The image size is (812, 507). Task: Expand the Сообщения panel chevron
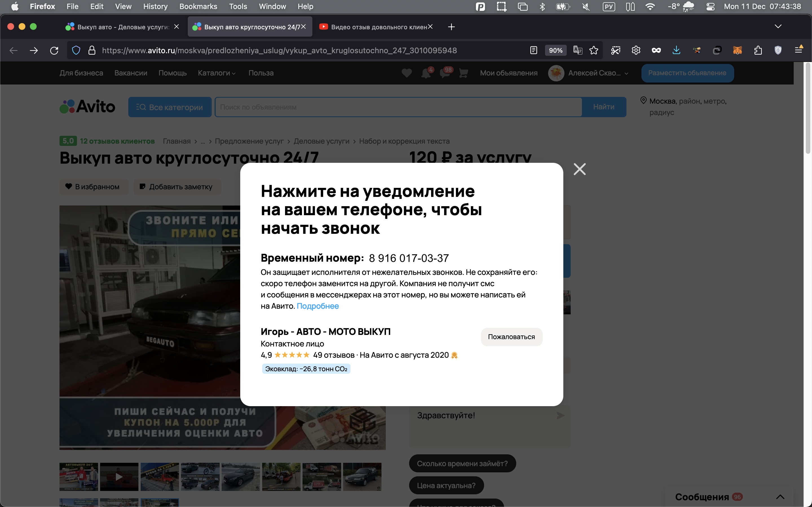(x=780, y=497)
